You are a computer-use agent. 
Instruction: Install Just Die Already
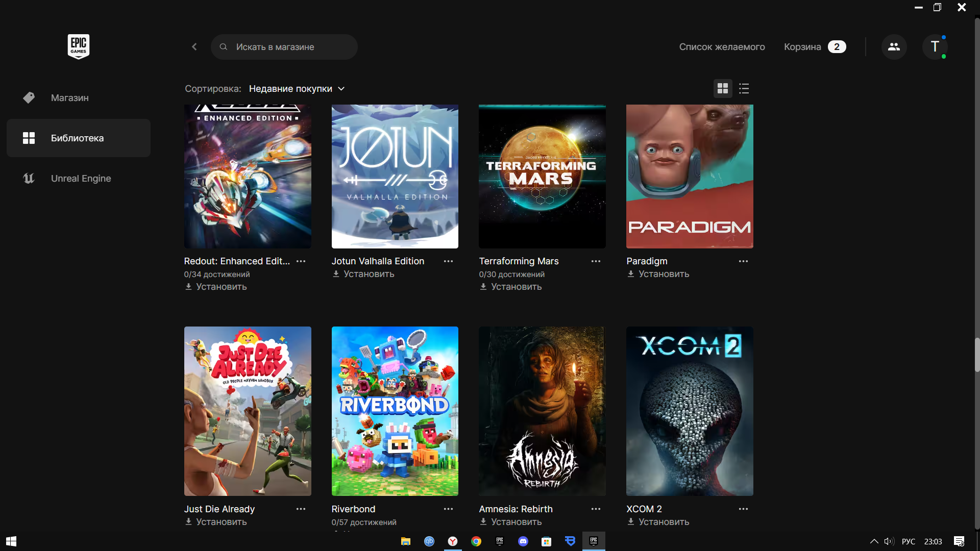tap(216, 522)
